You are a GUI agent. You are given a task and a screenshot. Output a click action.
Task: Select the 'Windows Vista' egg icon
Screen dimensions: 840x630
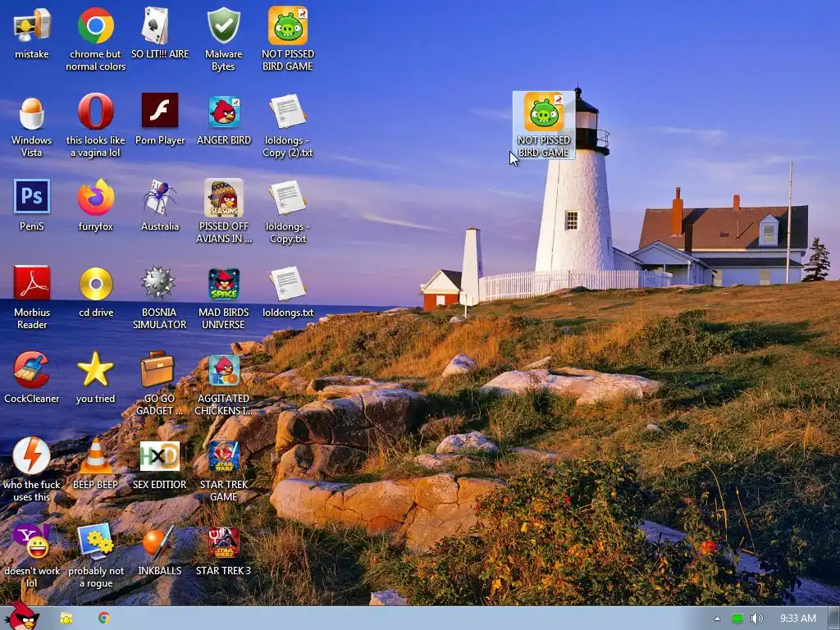[x=32, y=112]
